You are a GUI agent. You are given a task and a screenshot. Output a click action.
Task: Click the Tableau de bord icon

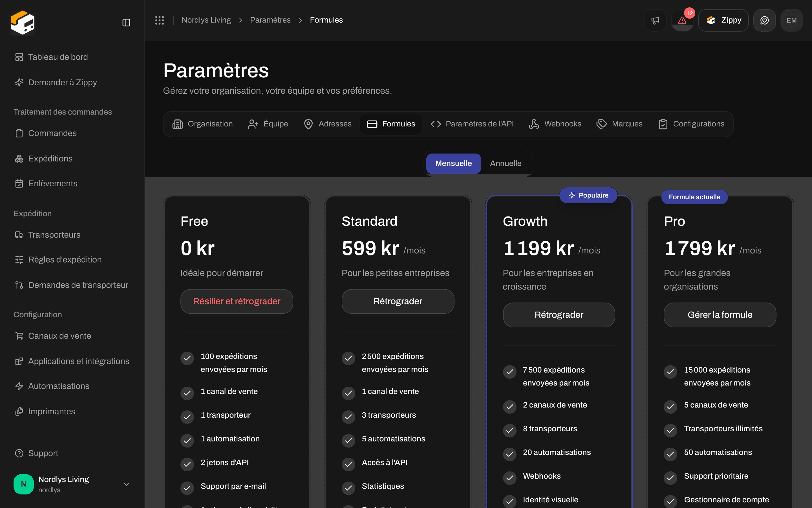click(19, 57)
